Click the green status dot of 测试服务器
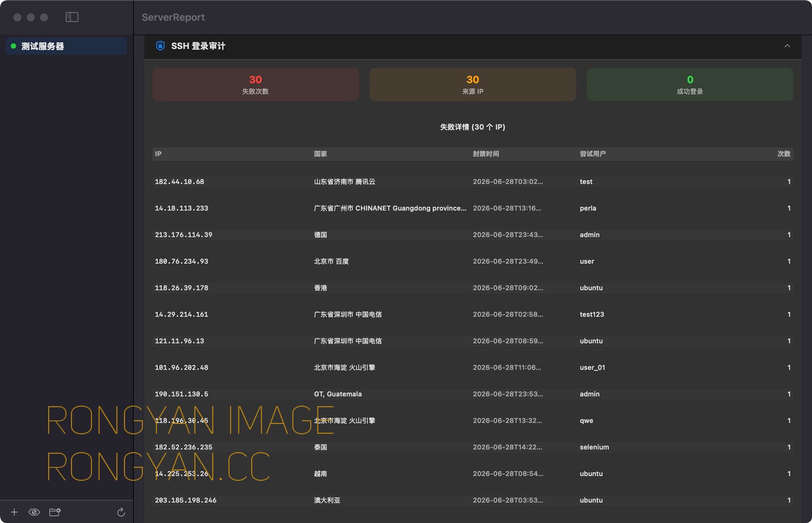Image resolution: width=812 pixels, height=523 pixels. [14, 46]
